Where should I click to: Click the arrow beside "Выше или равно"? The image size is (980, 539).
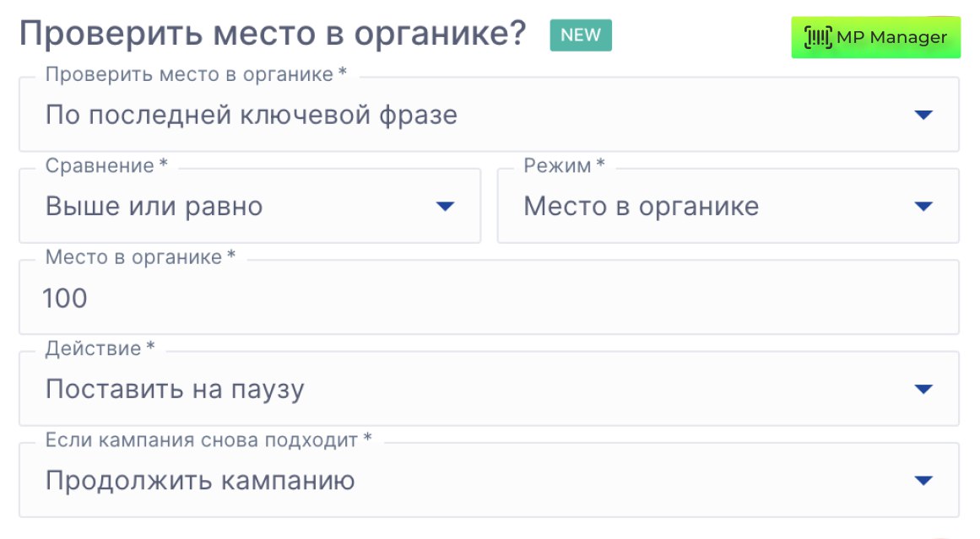point(445,207)
